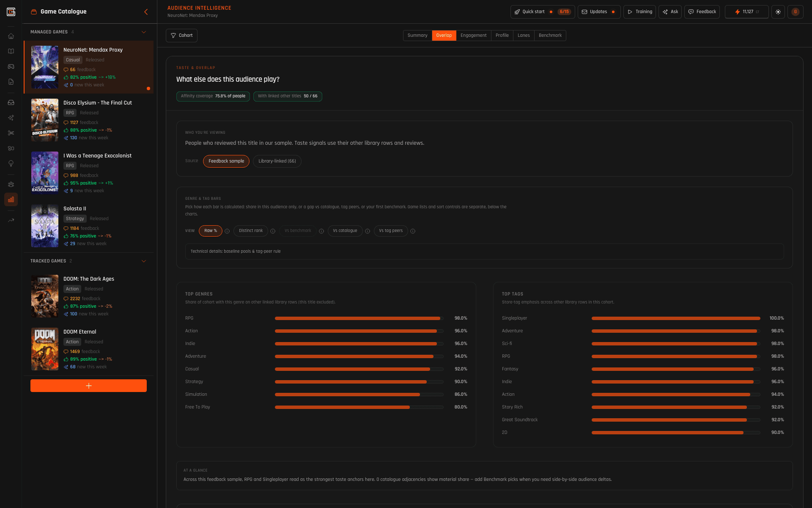This screenshot has height=508, width=812.
Task: Select the Feedback sample source option
Action: [x=226, y=161]
